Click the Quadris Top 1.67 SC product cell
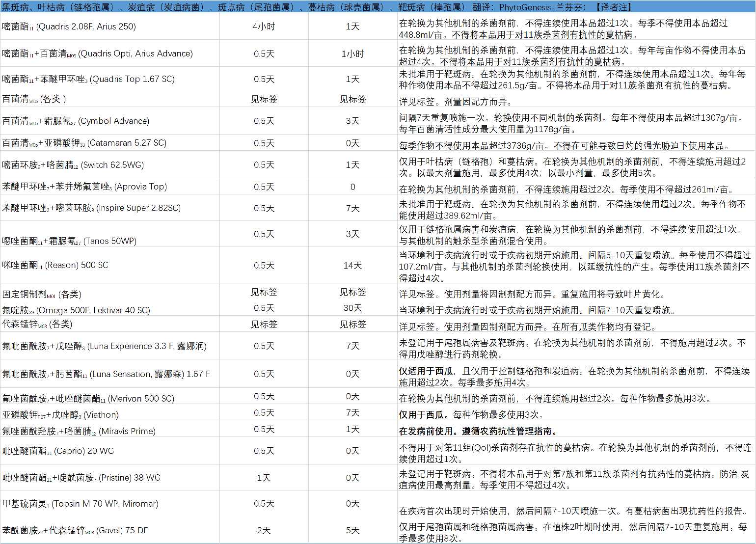Viewport: 756px width, 544px height. coord(109,79)
